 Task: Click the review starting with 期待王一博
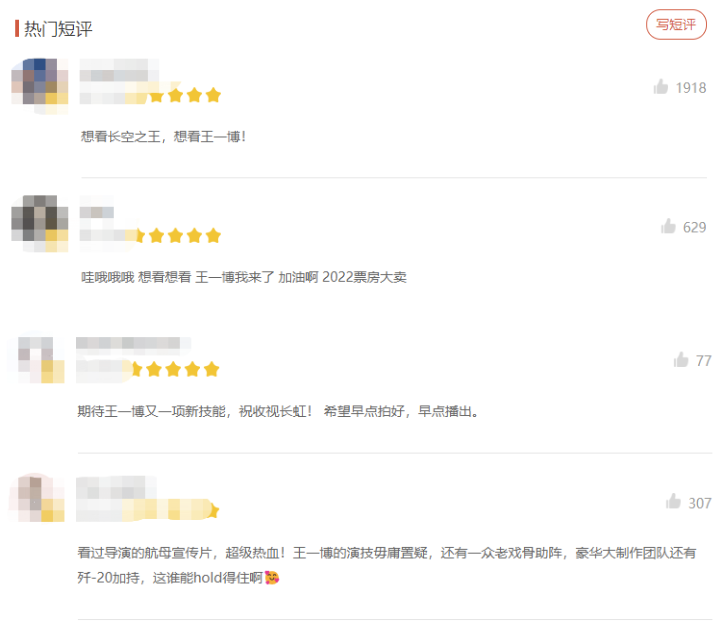pos(277,411)
